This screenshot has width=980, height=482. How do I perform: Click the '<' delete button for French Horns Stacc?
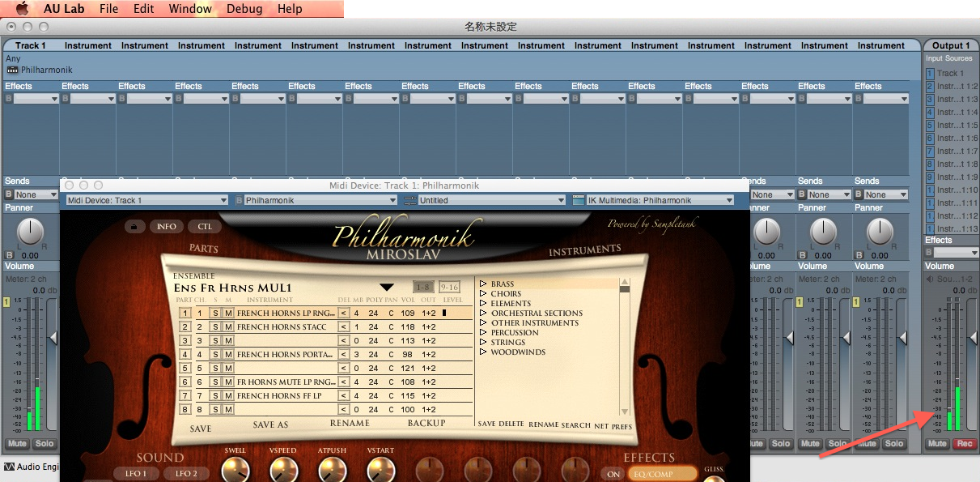tap(343, 326)
